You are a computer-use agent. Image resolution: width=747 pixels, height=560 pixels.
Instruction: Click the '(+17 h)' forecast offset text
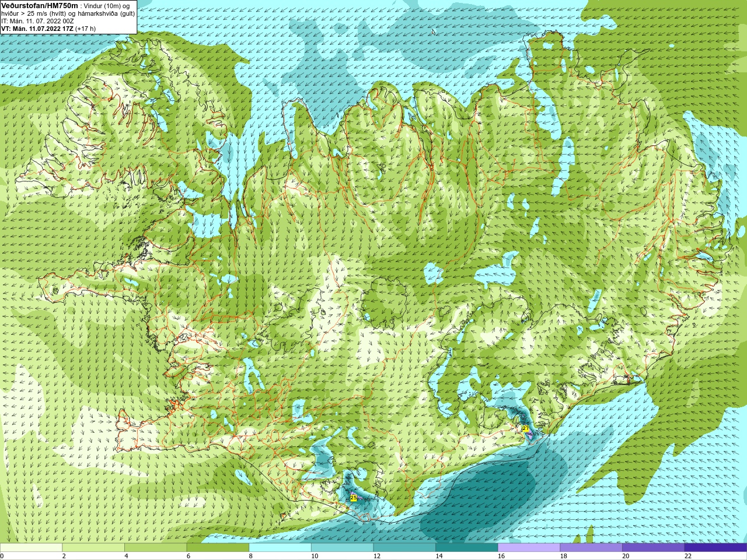tap(85, 29)
